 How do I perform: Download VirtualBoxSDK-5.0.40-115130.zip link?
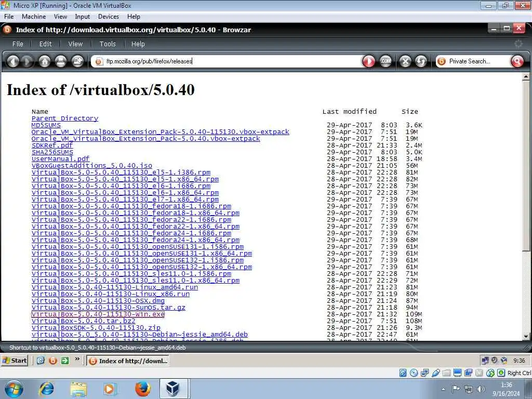96,328
